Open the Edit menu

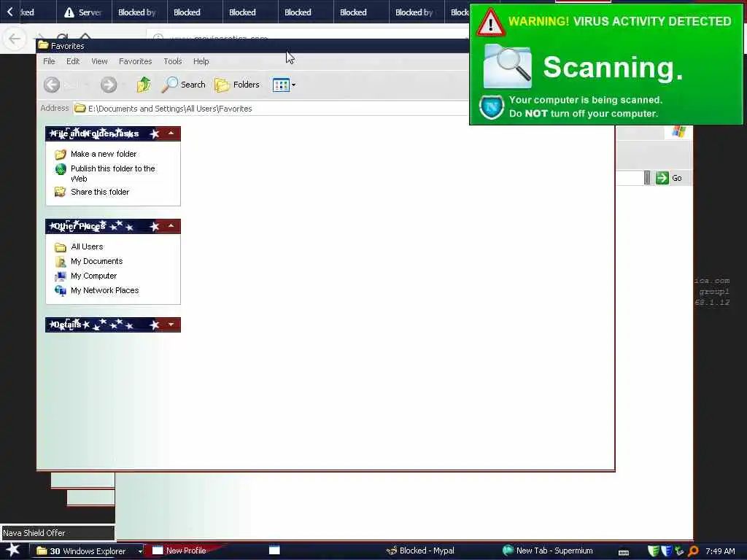click(x=73, y=61)
